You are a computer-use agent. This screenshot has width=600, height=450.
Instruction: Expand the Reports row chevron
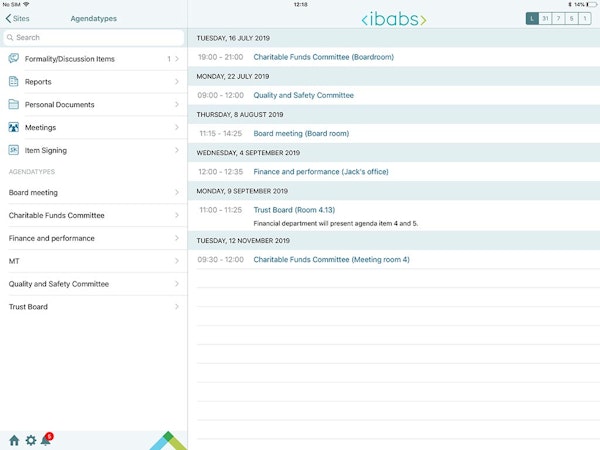[177, 82]
